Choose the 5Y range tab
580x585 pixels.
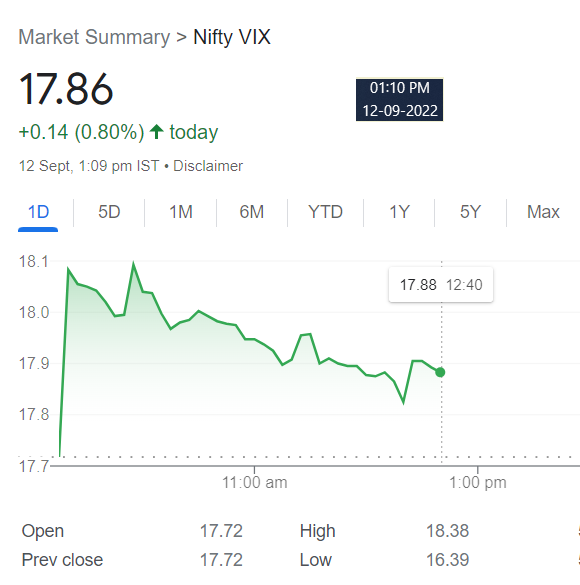(470, 212)
